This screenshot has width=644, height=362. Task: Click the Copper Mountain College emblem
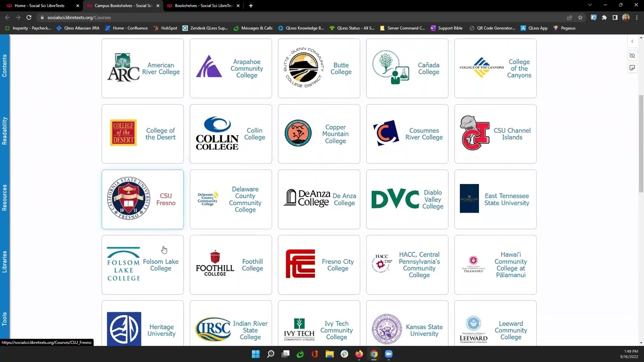pos(298,133)
